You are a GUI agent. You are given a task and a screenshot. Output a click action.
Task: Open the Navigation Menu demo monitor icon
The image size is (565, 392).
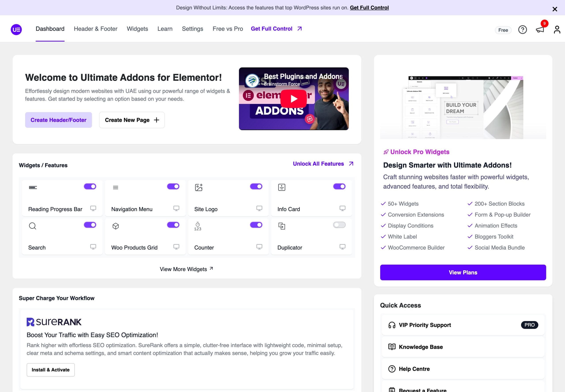pos(176,208)
